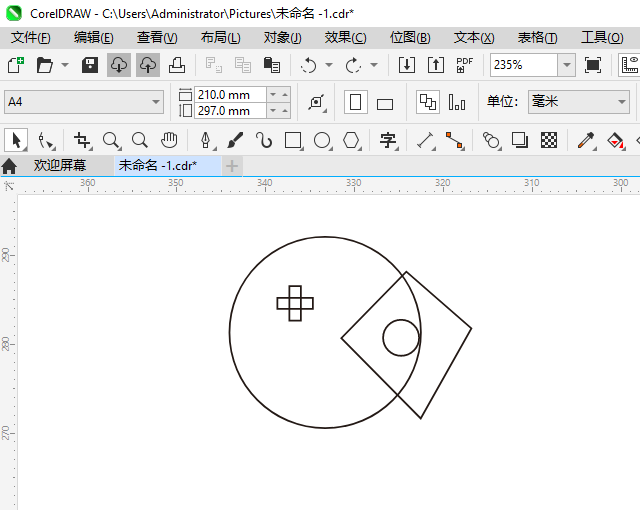This screenshot has width=640, height=510.
Task: Expand the Open folder dropdown arrow
Action: click(x=65, y=65)
